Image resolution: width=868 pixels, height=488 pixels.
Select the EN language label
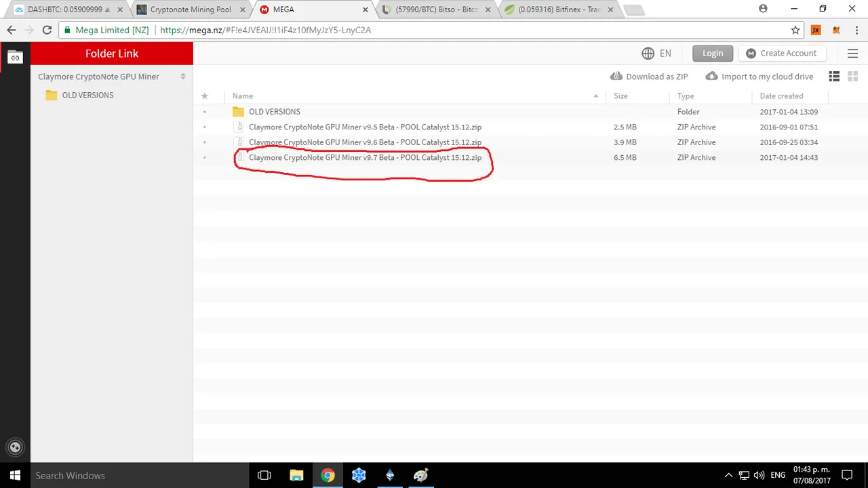(x=665, y=54)
